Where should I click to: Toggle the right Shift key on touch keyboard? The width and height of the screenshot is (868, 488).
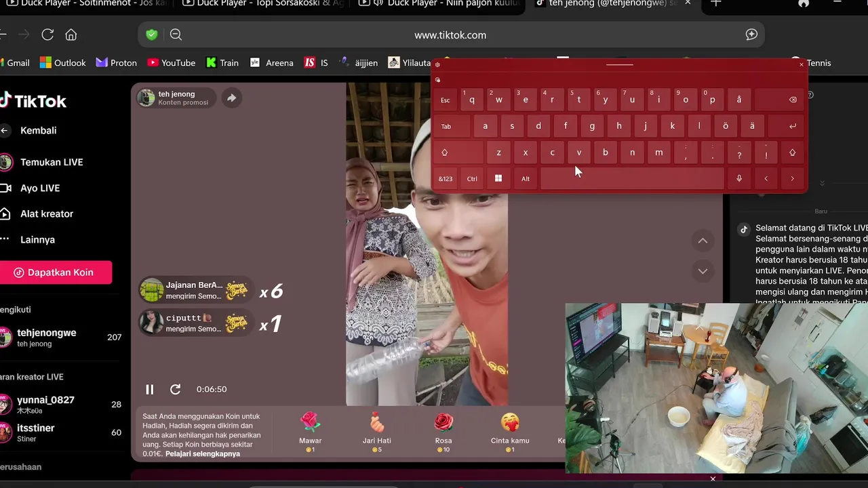click(x=792, y=152)
